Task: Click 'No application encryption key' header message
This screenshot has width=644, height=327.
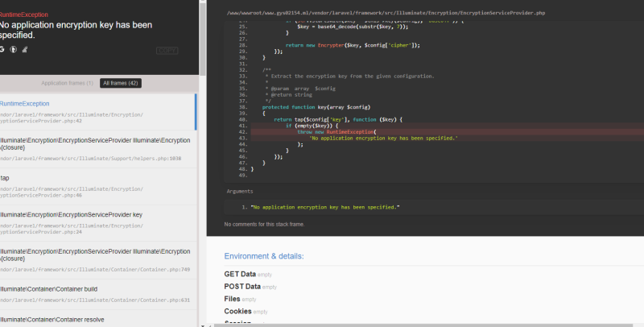Action: [x=76, y=30]
